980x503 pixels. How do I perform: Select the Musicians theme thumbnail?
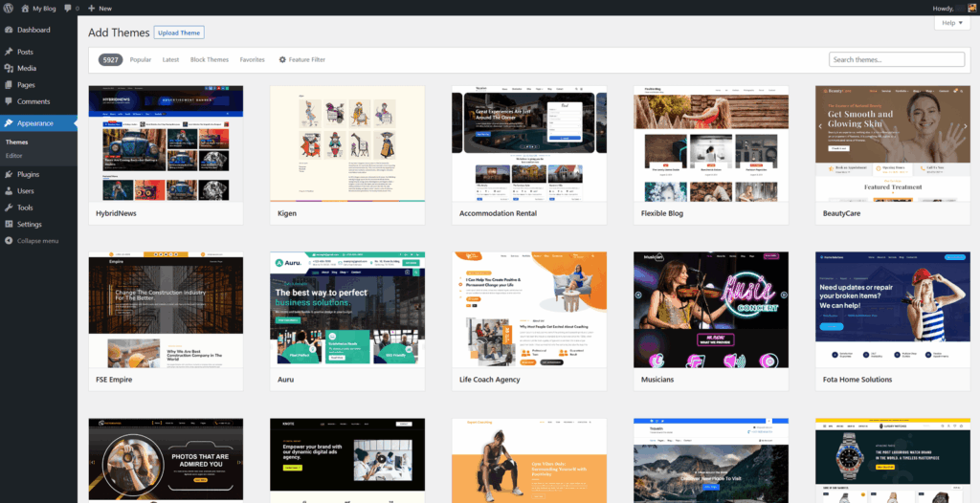(711, 309)
